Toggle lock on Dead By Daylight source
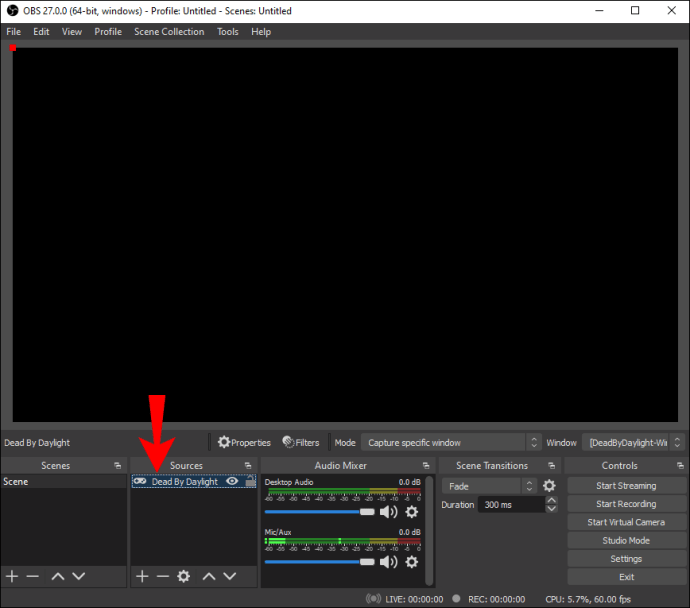The image size is (690, 608). pyautogui.click(x=250, y=481)
